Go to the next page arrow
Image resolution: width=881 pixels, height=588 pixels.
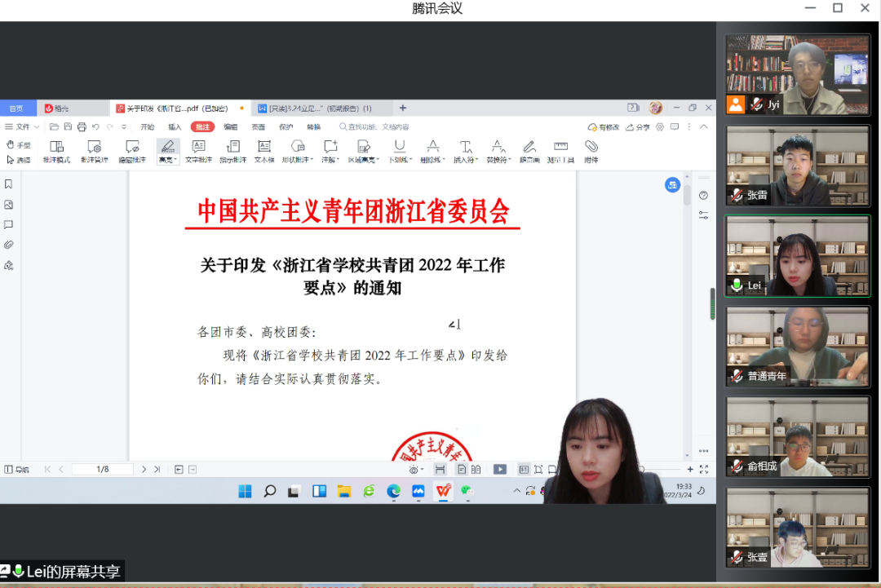(144, 470)
